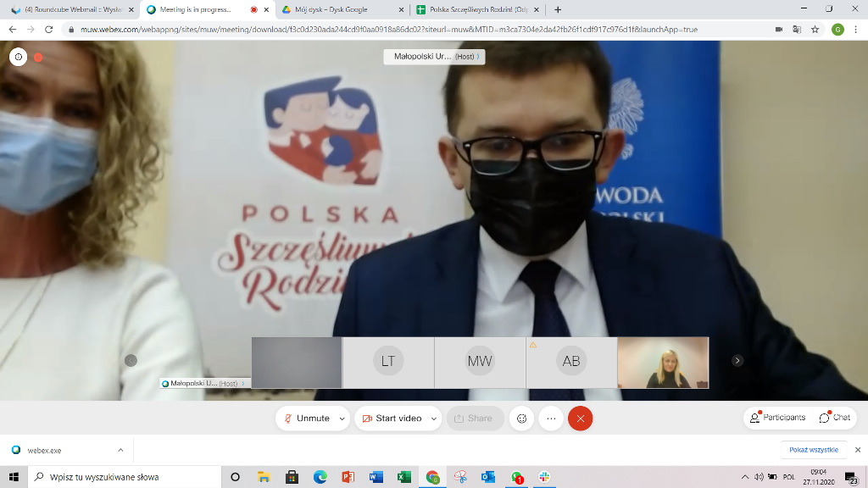This screenshot has width=868, height=488.
Task: Click the red recording indicator
Action: pyautogui.click(x=38, y=57)
